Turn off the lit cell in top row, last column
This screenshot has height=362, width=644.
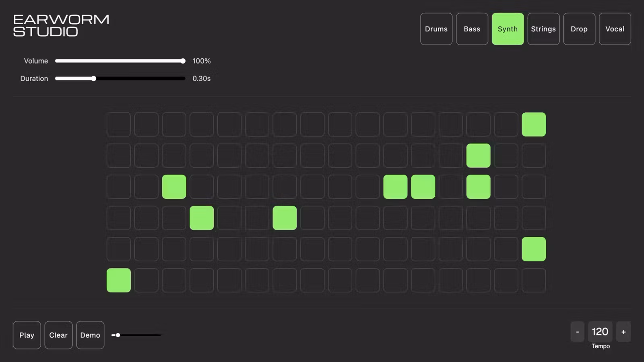click(x=534, y=125)
